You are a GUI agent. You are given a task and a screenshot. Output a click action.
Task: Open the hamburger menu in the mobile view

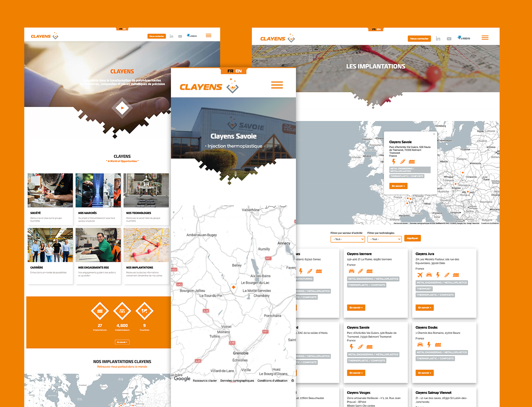(x=277, y=85)
